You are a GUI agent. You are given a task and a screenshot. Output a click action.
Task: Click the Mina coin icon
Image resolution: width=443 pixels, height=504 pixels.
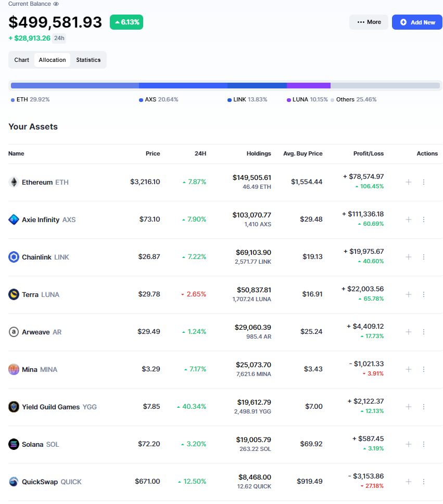[14, 369]
